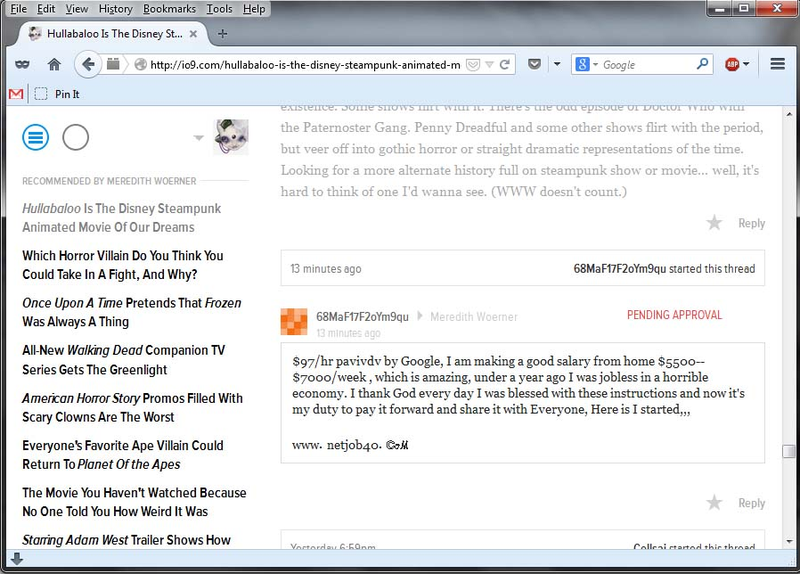This screenshot has height=574, width=800.
Task: Click Meredith Woerner reply target name
Action: [x=473, y=317]
